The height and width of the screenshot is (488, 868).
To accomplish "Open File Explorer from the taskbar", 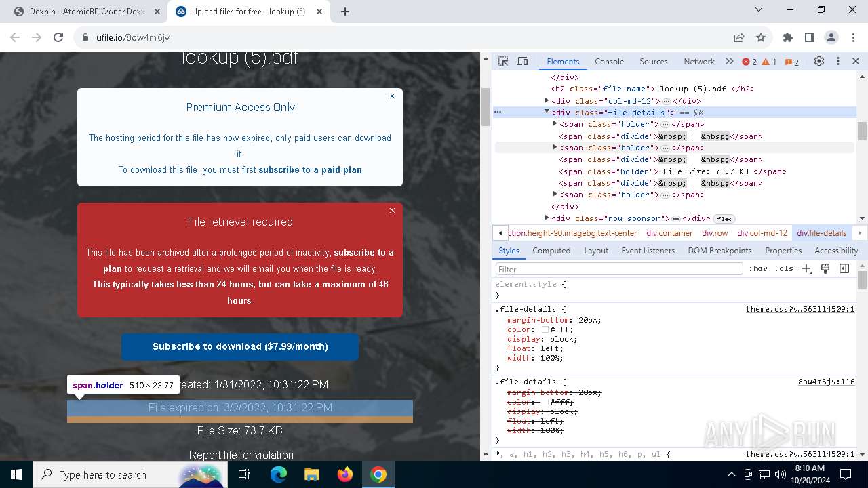I will pos(311,474).
